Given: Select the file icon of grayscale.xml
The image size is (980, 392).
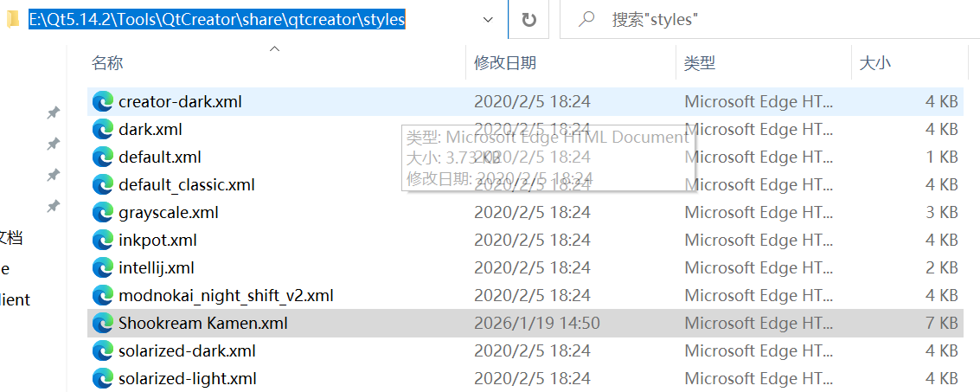Looking at the screenshot, I should coord(103,213).
